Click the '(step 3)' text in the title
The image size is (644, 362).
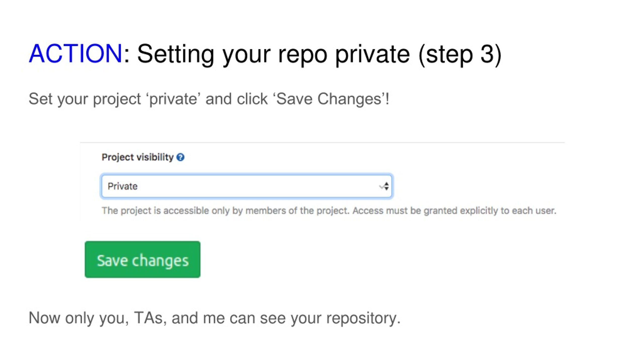[460, 55]
